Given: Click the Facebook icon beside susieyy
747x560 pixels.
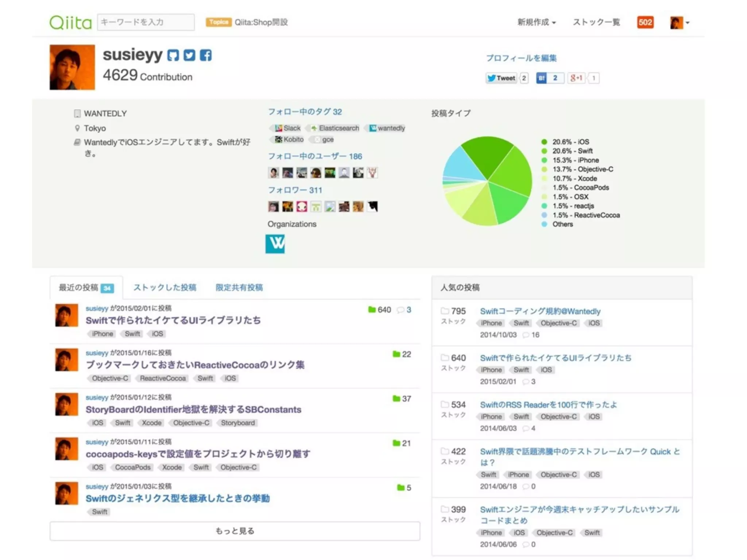Looking at the screenshot, I should point(206,55).
